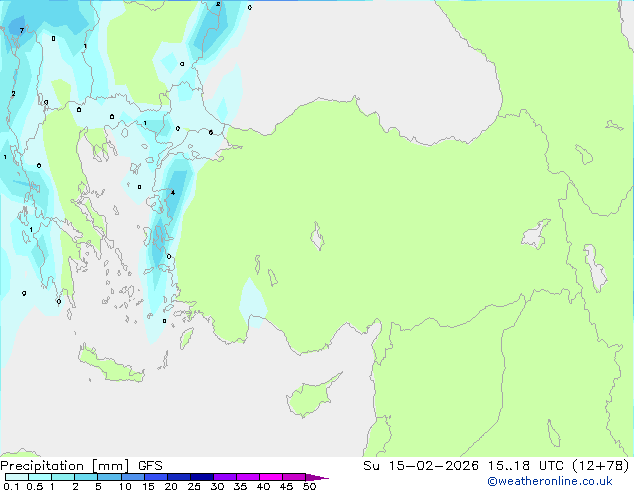Screen dimensions: 634x490
Task: Select the 1–2 mm cyan legend swatch
Action: (63, 477)
